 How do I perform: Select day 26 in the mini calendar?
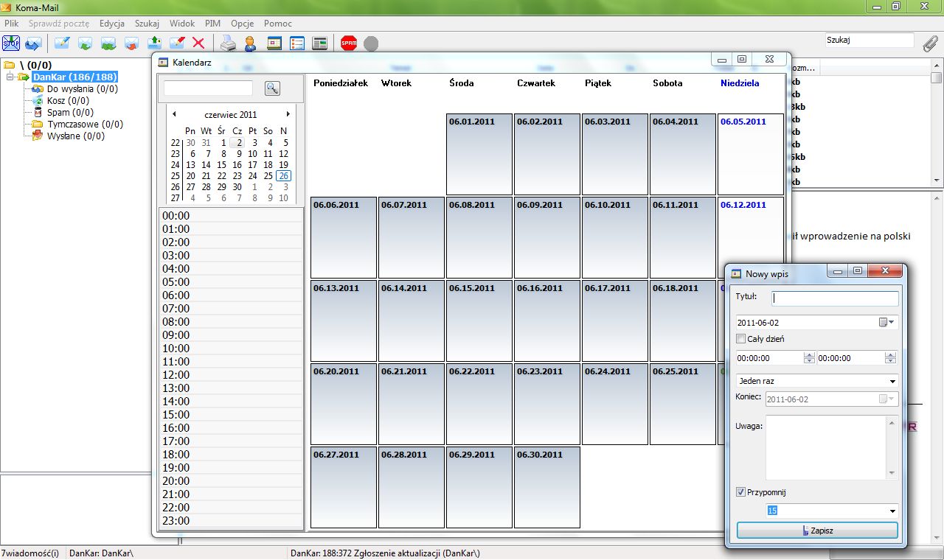point(284,176)
